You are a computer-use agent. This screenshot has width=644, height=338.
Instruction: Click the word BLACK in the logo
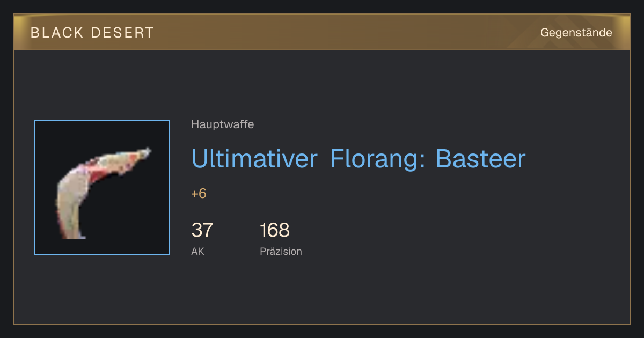(57, 33)
